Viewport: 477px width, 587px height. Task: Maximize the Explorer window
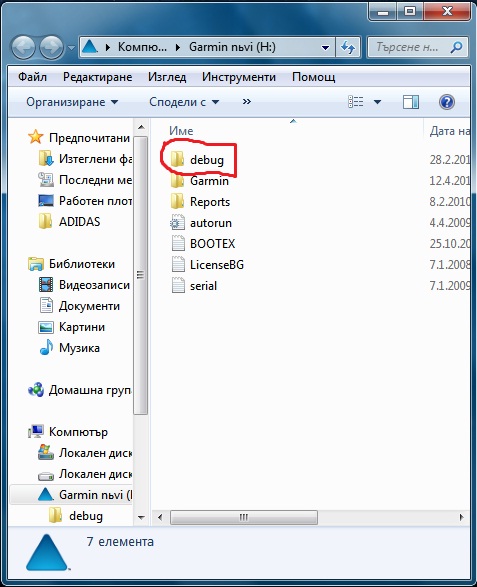coord(410,12)
